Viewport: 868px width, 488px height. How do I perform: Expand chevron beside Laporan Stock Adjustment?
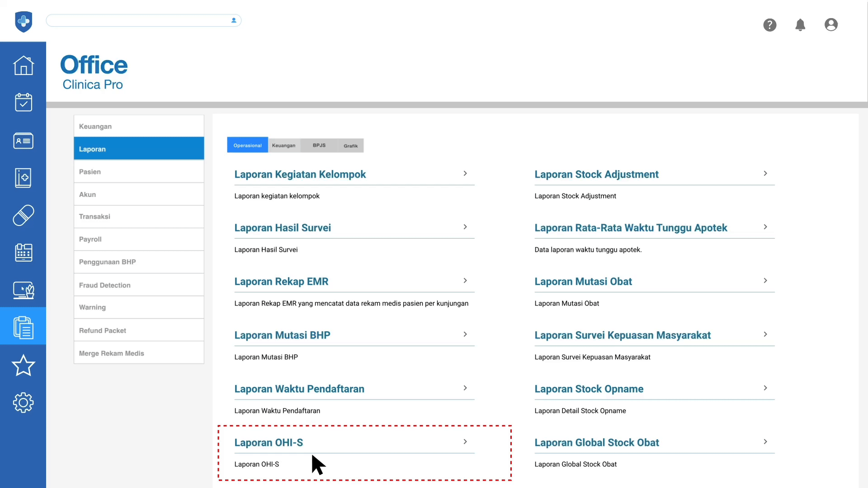coord(765,174)
